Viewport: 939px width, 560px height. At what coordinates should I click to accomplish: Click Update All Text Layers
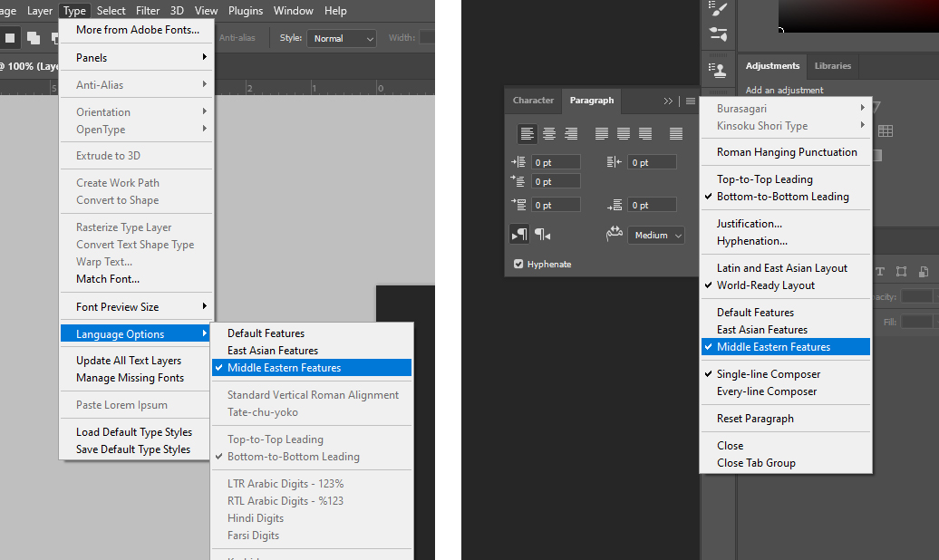(x=137, y=361)
